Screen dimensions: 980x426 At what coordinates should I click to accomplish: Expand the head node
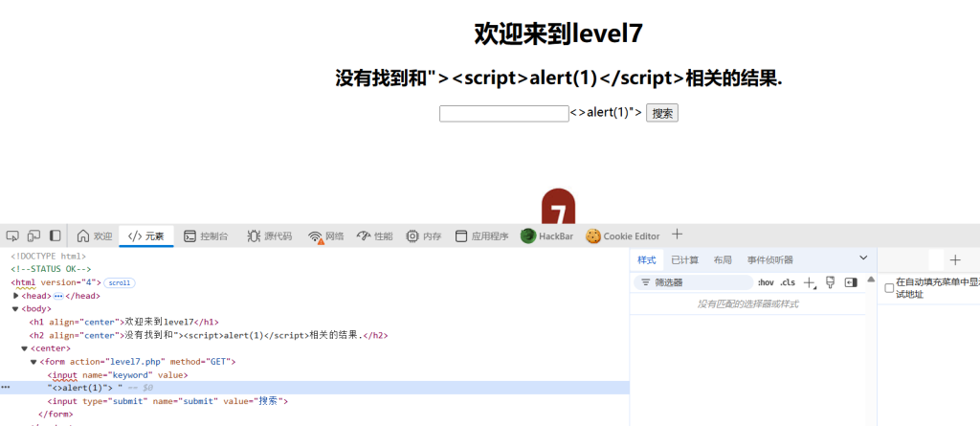coord(15,295)
